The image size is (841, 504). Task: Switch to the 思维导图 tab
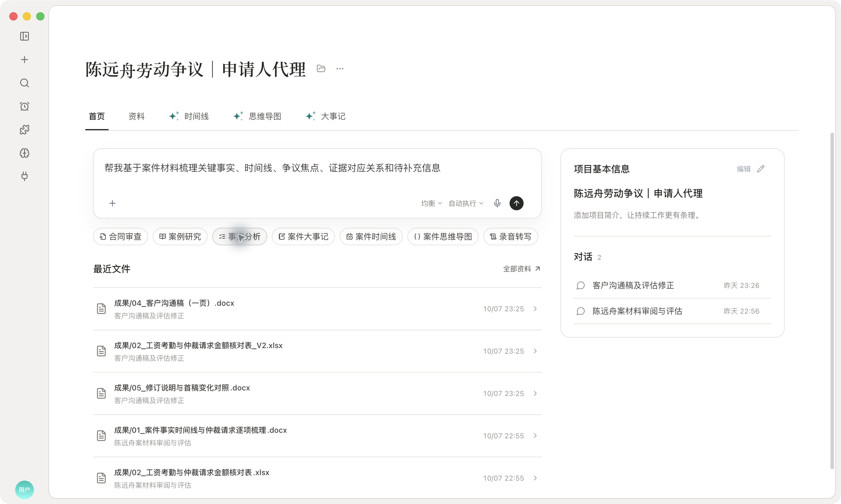tap(257, 117)
